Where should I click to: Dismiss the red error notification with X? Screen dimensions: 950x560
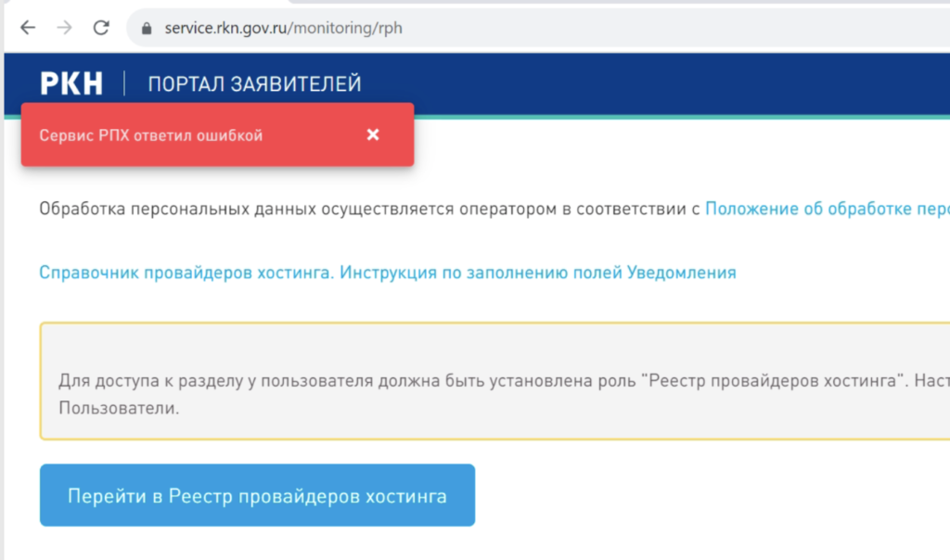click(373, 135)
